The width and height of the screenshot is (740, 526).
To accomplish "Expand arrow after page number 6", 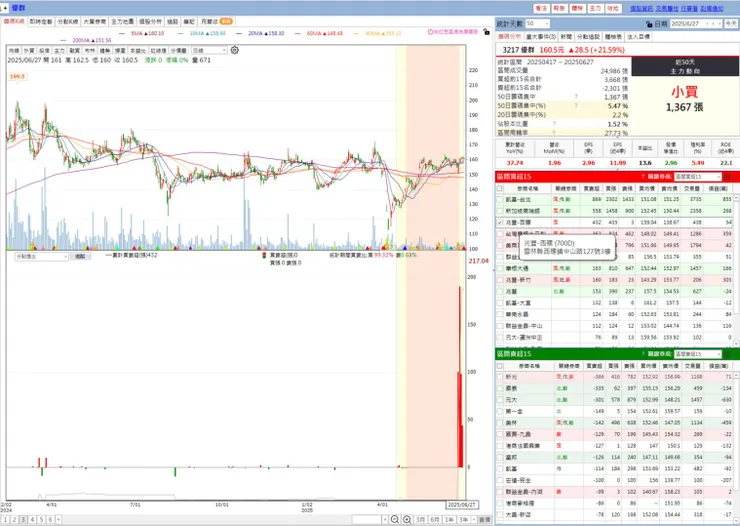I will (59, 519).
